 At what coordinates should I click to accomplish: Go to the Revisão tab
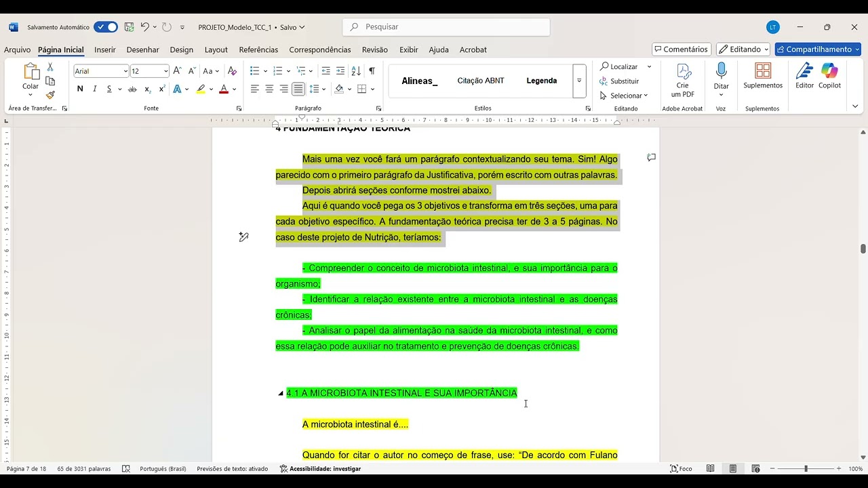[375, 49]
